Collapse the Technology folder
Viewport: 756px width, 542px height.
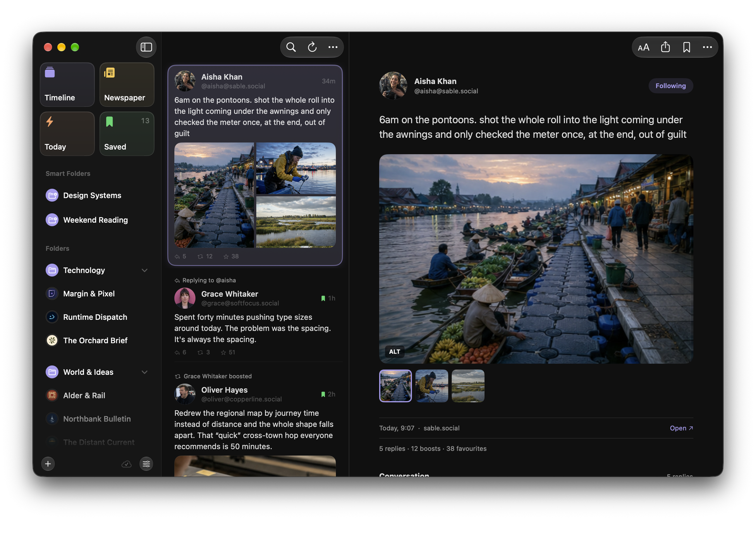pyautogui.click(x=144, y=270)
